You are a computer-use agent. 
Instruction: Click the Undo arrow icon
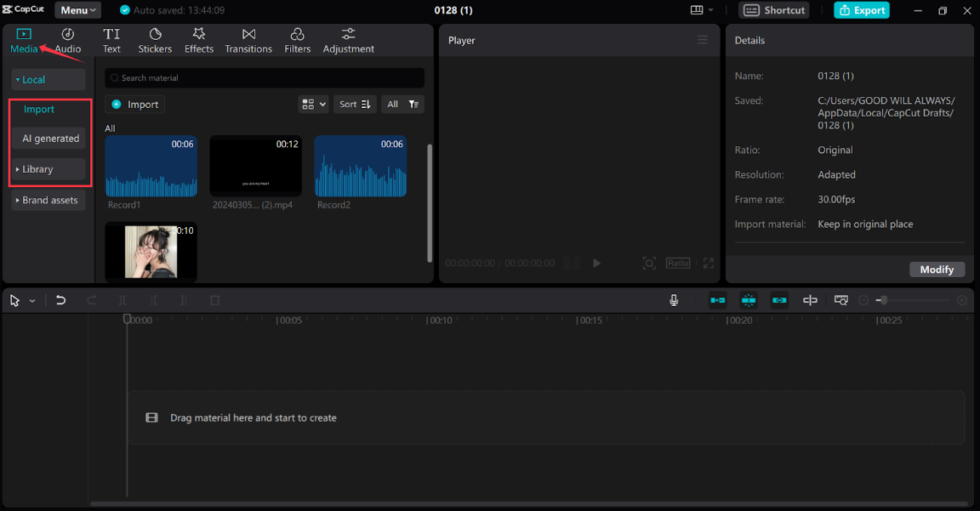(60, 300)
